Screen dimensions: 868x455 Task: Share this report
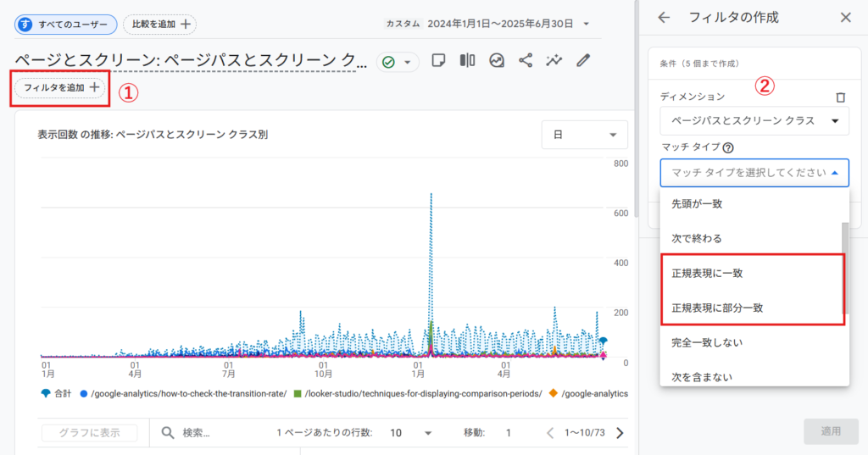coord(526,60)
